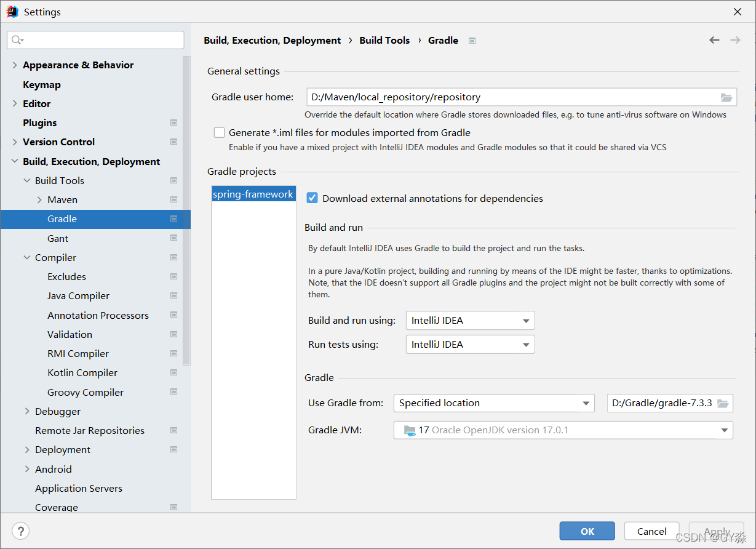Image resolution: width=756 pixels, height=549 pixels.
Task: Click the project icon beside Remote Jar Repositories row
Action: 173,431
